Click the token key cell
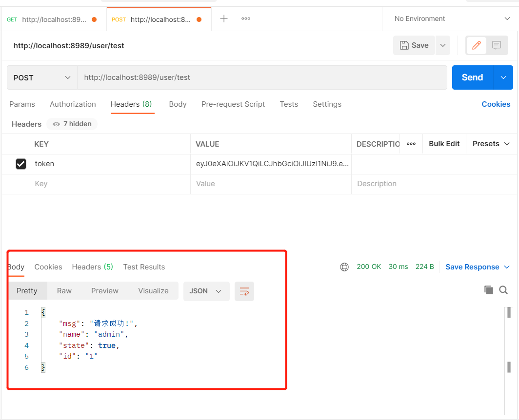The height and width of the screenshot is (420, 519). [x=110, y=164]
